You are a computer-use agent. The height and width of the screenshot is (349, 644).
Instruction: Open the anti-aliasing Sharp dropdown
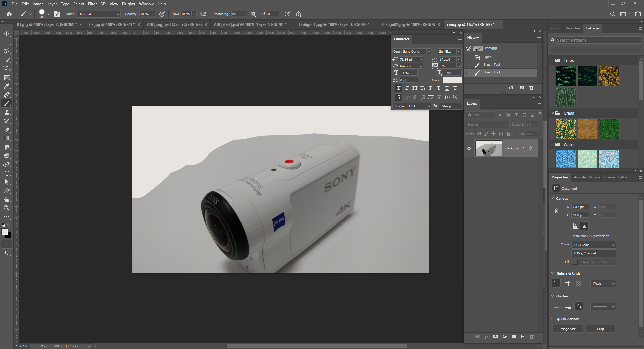450,106
